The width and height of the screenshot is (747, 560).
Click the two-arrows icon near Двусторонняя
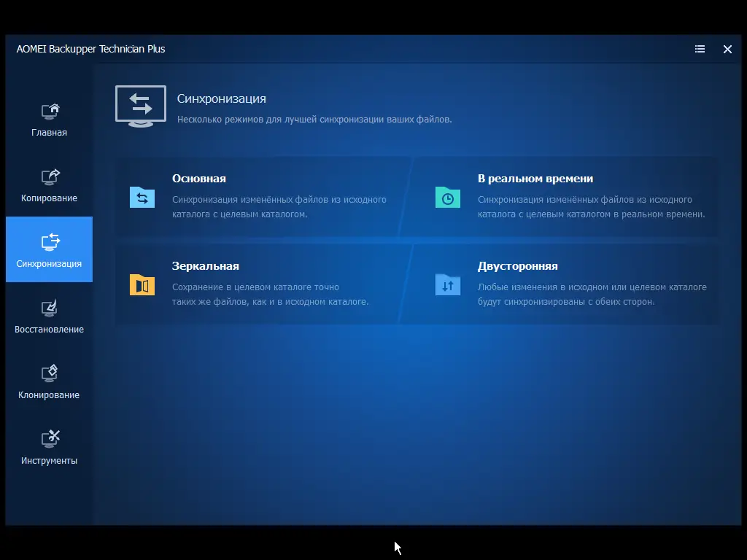(x=447, y=284)
